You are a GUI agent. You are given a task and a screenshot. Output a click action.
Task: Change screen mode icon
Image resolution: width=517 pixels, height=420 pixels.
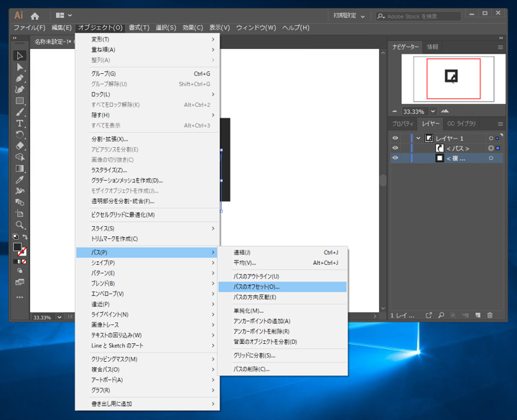coord(19,282)
